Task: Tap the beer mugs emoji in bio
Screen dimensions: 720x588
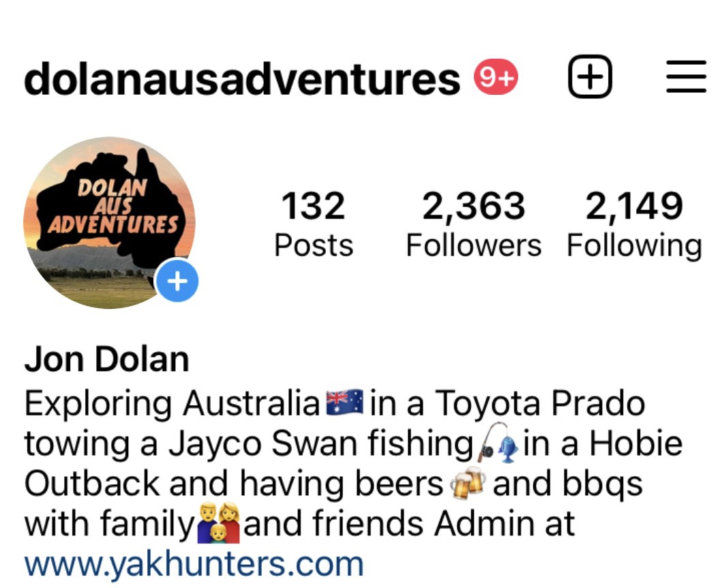Action: click(x=468, y=483)
